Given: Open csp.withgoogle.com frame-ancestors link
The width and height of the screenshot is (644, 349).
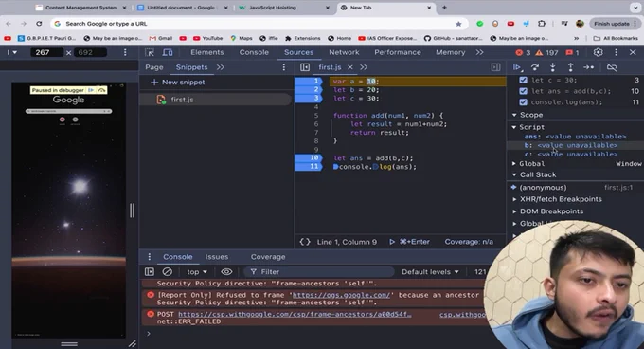Looking at the screenshot, I should point(295,315).
